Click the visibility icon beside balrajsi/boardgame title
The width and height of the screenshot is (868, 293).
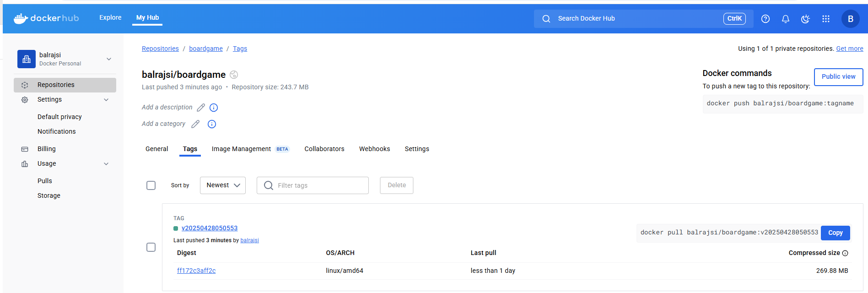234,75
